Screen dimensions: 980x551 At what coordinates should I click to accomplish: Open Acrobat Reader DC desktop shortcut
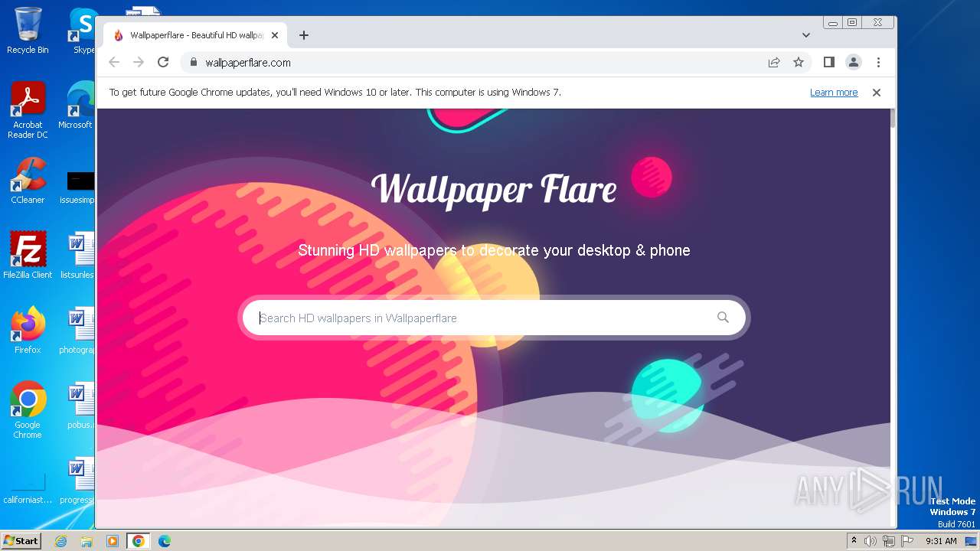pyautogui.click(x=28, y=111)
